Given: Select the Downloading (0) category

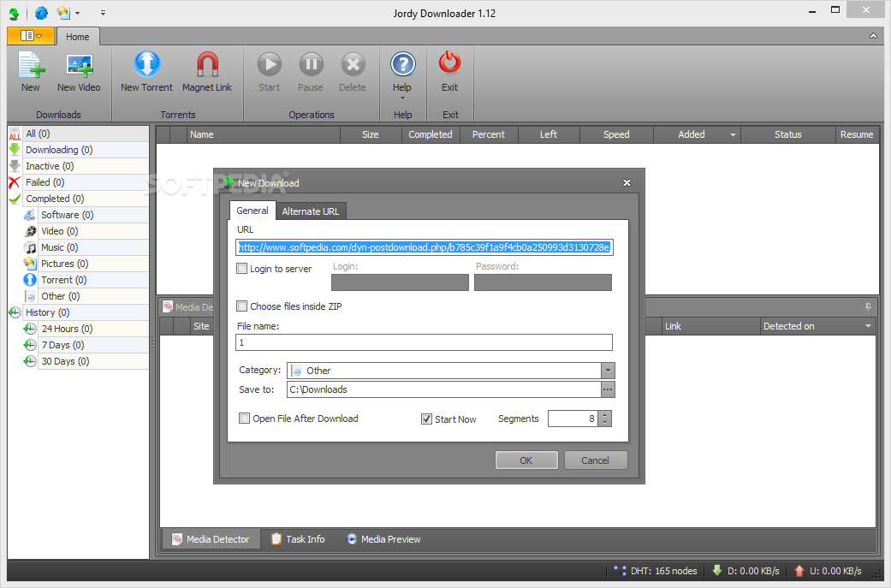Looking at the screenshot, I should tap(79, 150).
